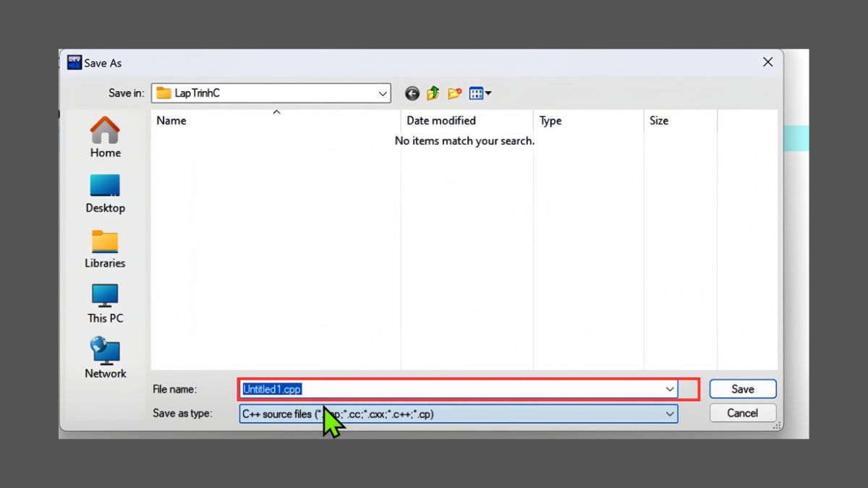
Task: Browse This PC in the sidebar
Action: pyautogui.click(x=104, y=302)
